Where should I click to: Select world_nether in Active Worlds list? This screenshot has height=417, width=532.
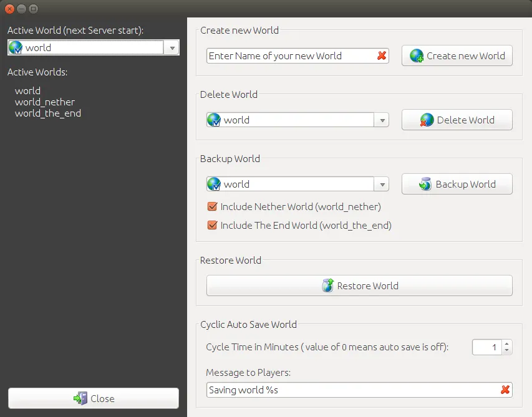45,102
